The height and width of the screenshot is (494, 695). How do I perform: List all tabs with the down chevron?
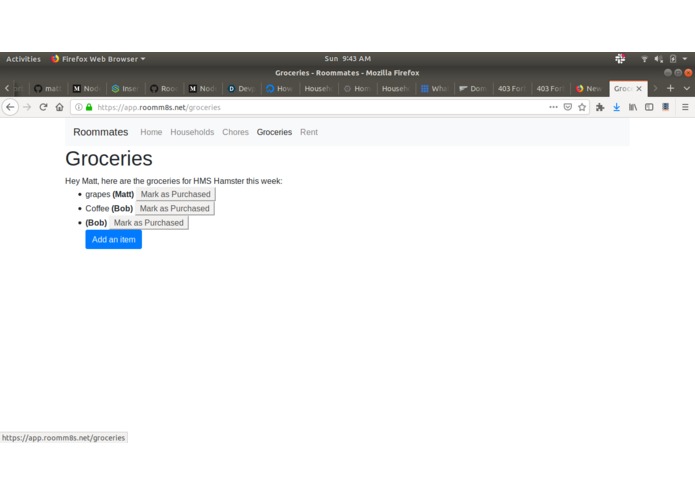tap(687, 89)
